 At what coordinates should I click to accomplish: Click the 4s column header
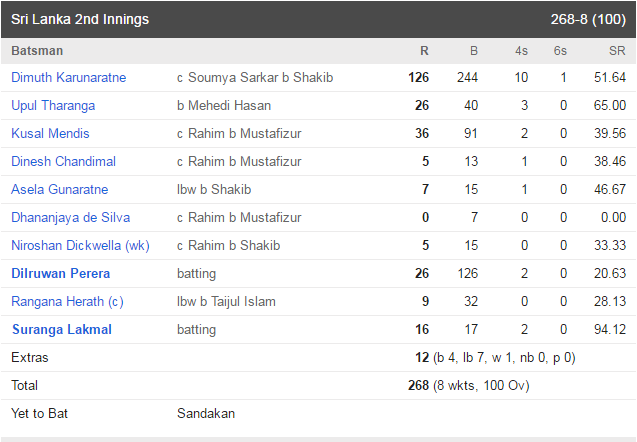tap(521, 51)
